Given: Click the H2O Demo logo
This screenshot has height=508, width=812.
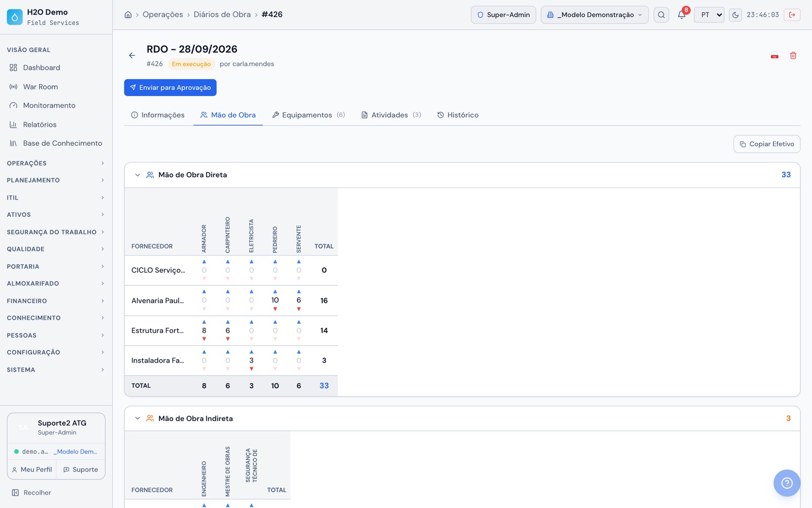Looking at the screenshot, I should click(15, 17).
